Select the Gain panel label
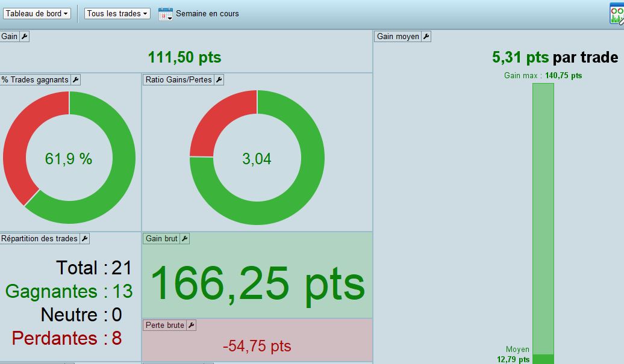Screen dimensions: 624x364 pyautogui.click(x=10, y=37)
